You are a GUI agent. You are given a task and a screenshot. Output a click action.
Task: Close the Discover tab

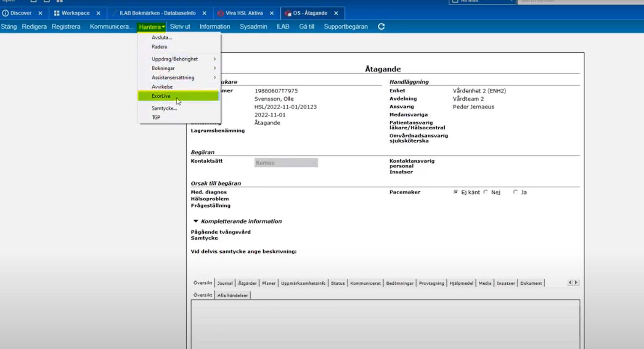[40, 13]
